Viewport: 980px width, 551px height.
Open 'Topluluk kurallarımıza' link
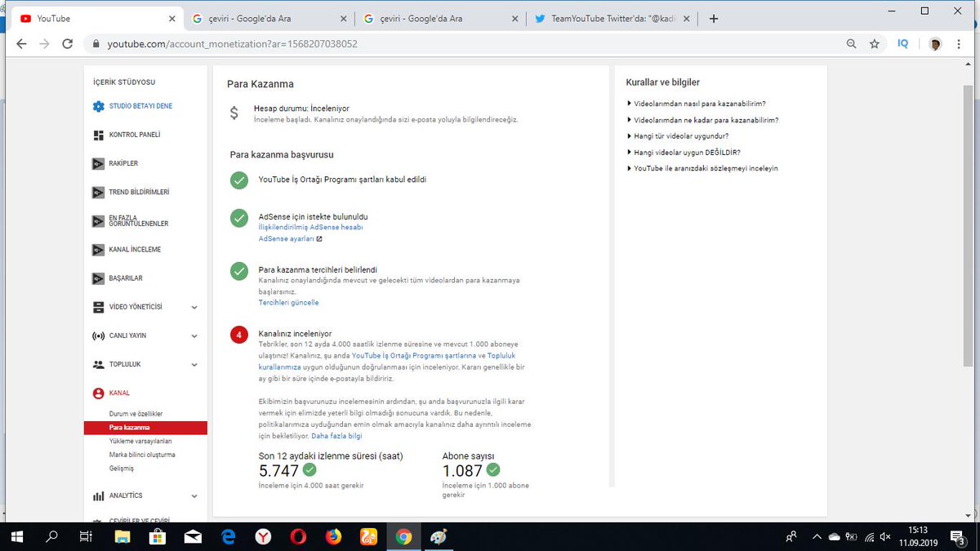(x=389, y=362)
